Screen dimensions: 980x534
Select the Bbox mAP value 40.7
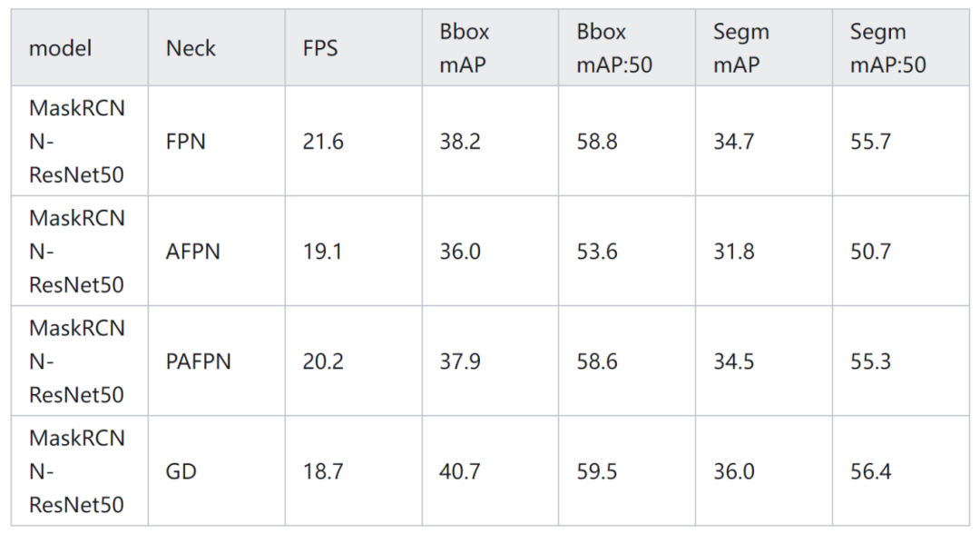pos(460,471)
